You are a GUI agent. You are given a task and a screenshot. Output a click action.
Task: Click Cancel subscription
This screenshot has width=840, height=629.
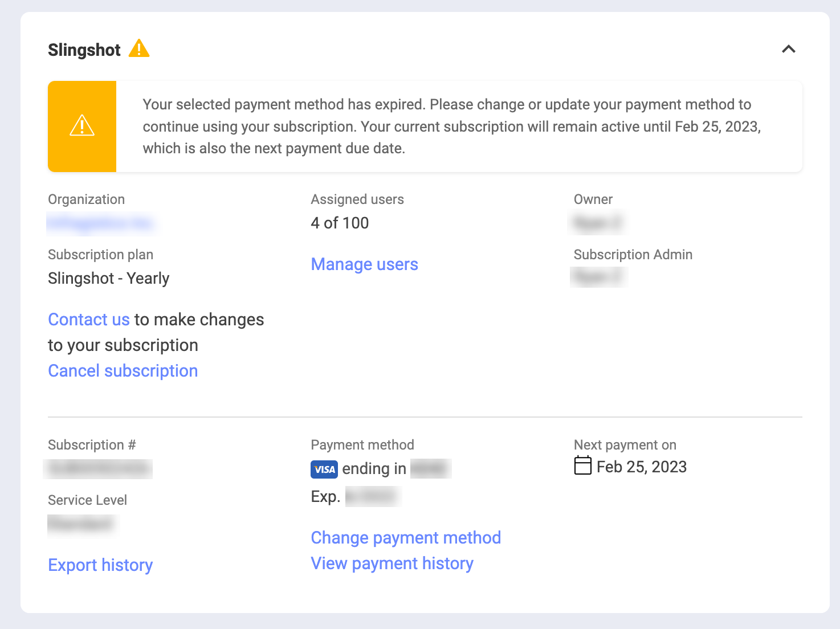coord(123,371)
